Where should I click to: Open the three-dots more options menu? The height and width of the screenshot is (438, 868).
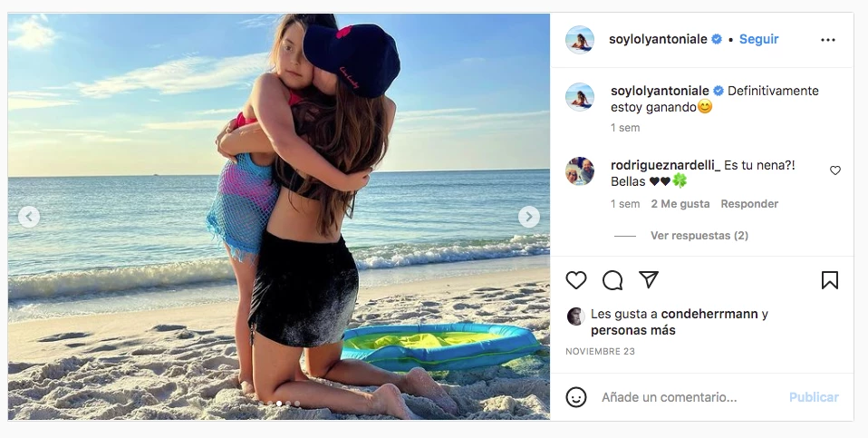click(827, 40)
